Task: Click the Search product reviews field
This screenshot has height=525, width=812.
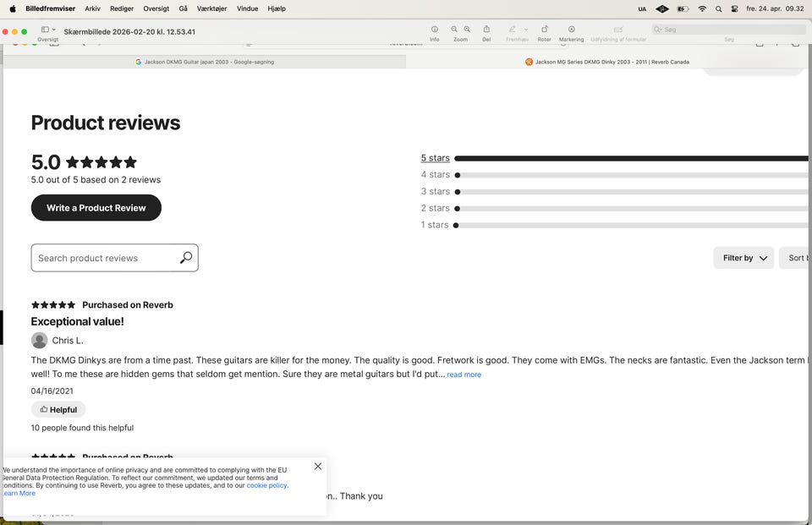Action: (114, 258)
